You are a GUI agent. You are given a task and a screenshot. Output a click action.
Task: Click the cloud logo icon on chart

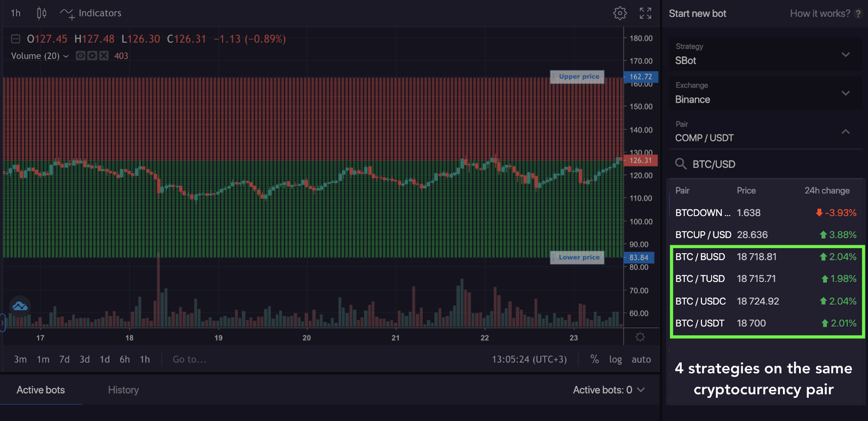(x=20, y=306)
